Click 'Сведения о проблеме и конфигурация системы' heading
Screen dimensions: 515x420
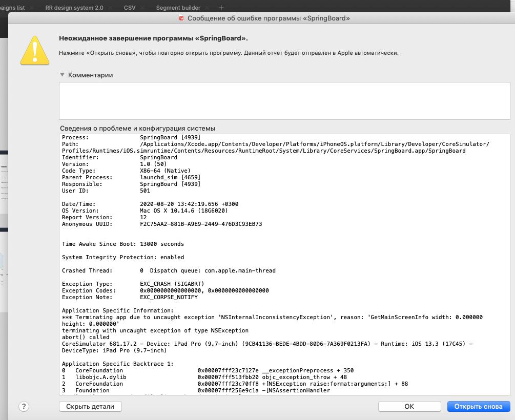(138, 129)
